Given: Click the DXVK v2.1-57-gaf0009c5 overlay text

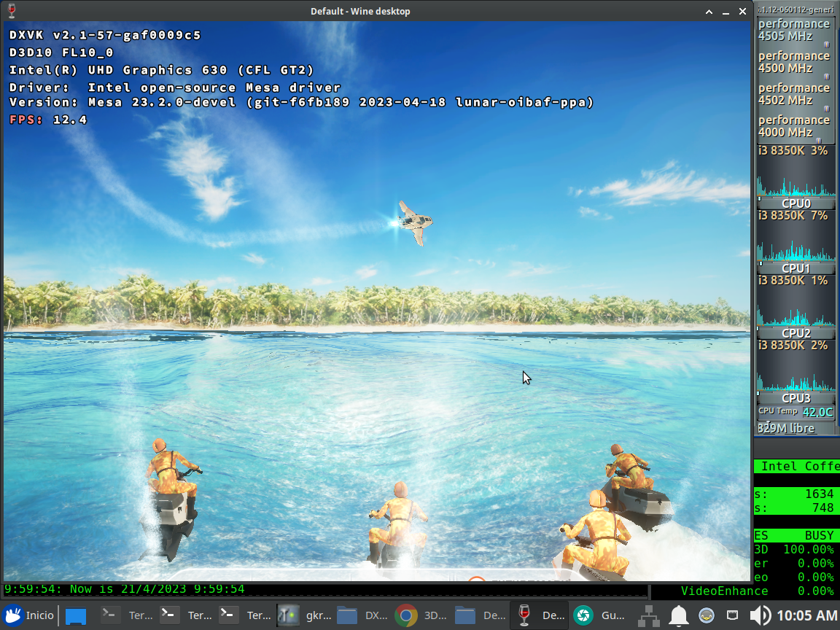Looking at the screenshot, I should point(105,35).
